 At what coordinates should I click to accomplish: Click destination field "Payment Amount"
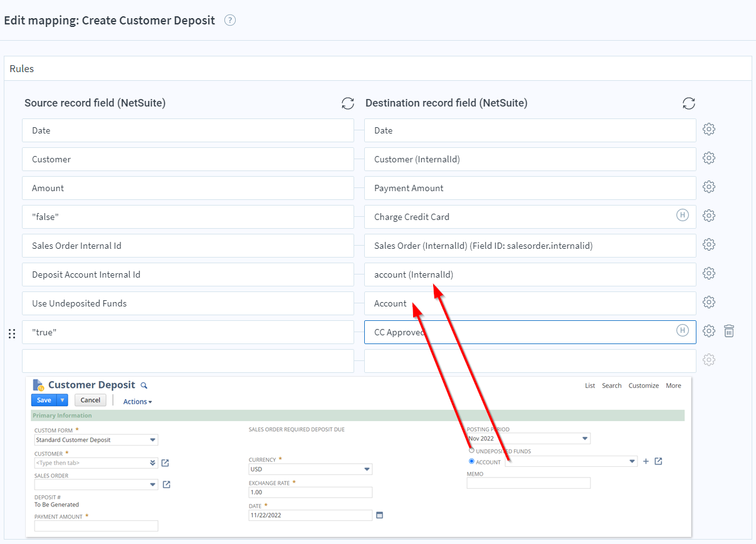click(530, 188)
